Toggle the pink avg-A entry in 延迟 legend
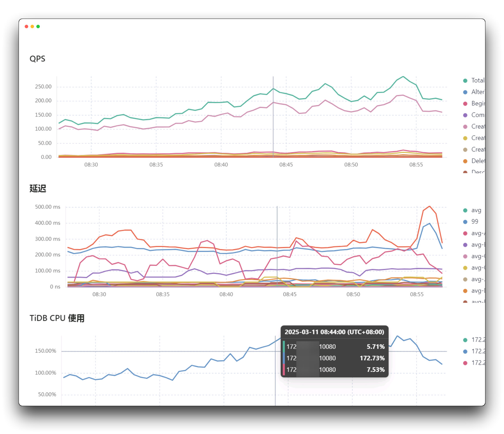This screenshot has height=434, width=504. [x=474, y=233]
